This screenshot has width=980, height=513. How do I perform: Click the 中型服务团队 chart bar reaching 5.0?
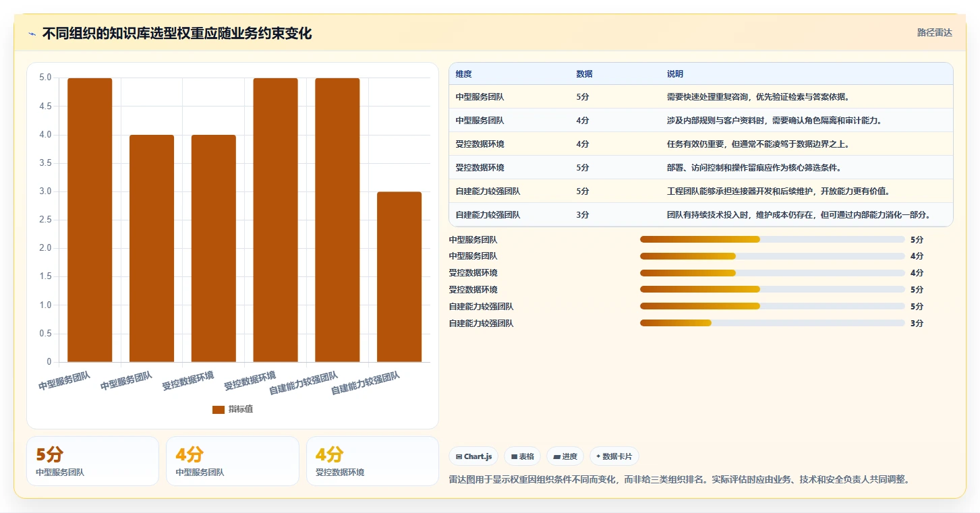(90, 220)
